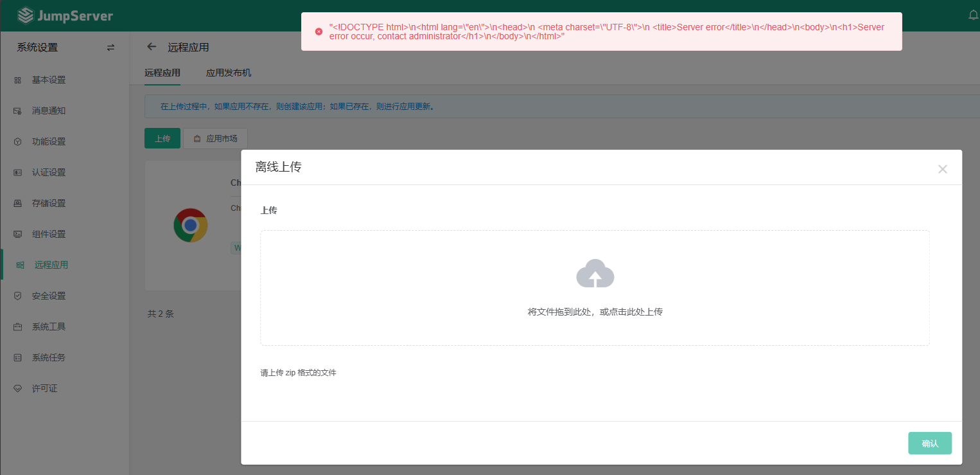Click the 基本设置 grid icon
This screenshot has width=980, height=475.
tap(18, 80)
